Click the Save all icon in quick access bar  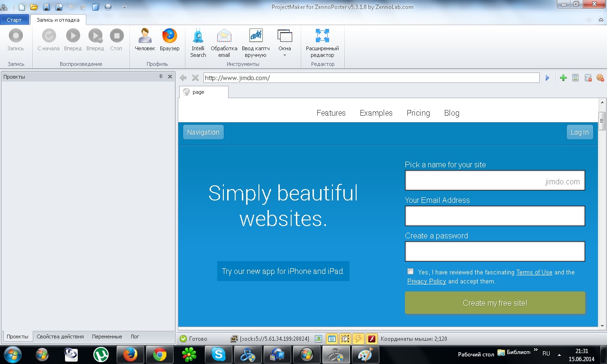59,7
